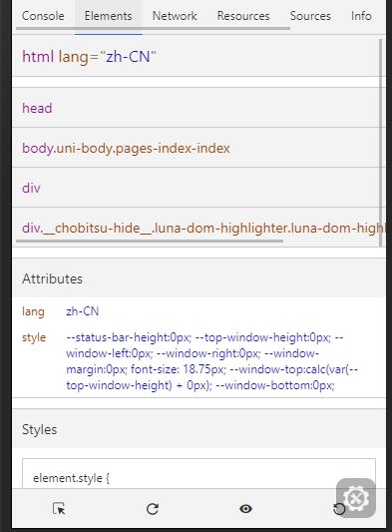
Task: Click the style value starting --status-bar-height
Action: point(211,361)
